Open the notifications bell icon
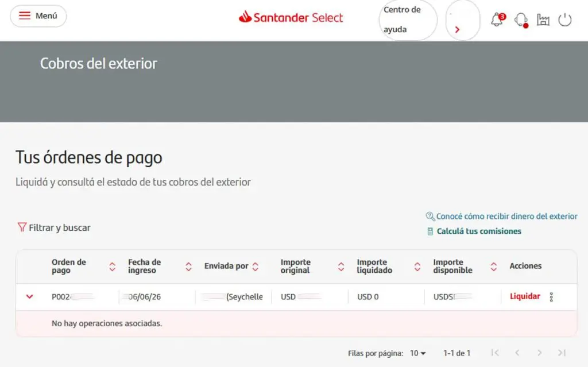The height and width of the screenshot is (367, 588). click(498, 20)
